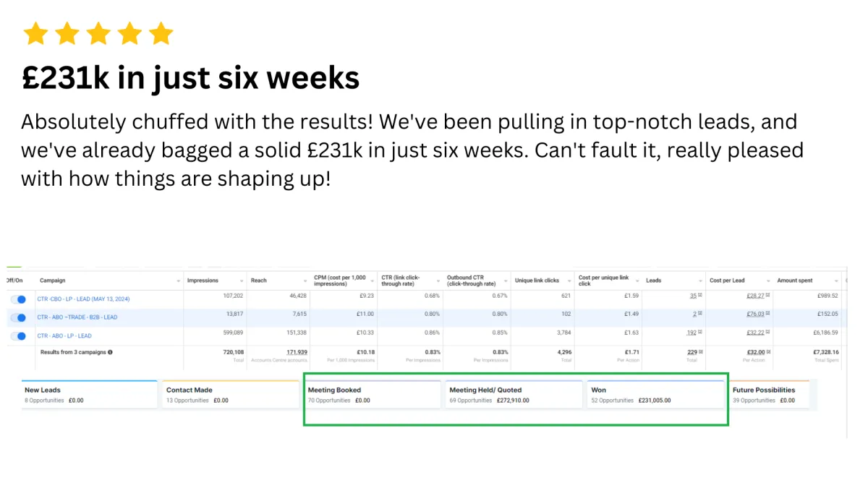Viewport: 868px width, 488px height.
Task: Open the CTR-ABO-TRADE-B2B-LEAD campaign link
Action: pyautogui.click(x=77, y=317)
